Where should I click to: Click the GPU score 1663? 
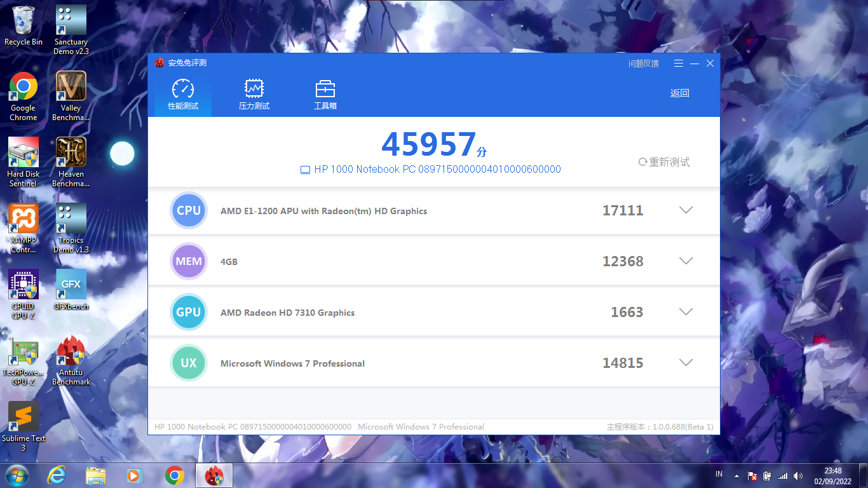(627, 312)
